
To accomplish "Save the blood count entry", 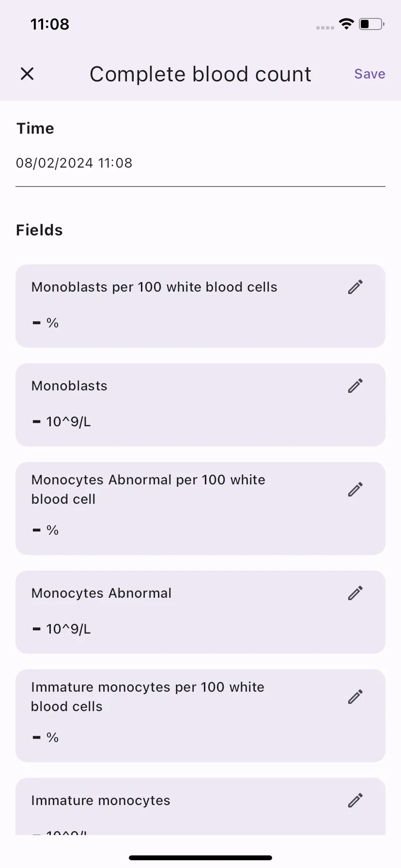I will tap(370, 74).
